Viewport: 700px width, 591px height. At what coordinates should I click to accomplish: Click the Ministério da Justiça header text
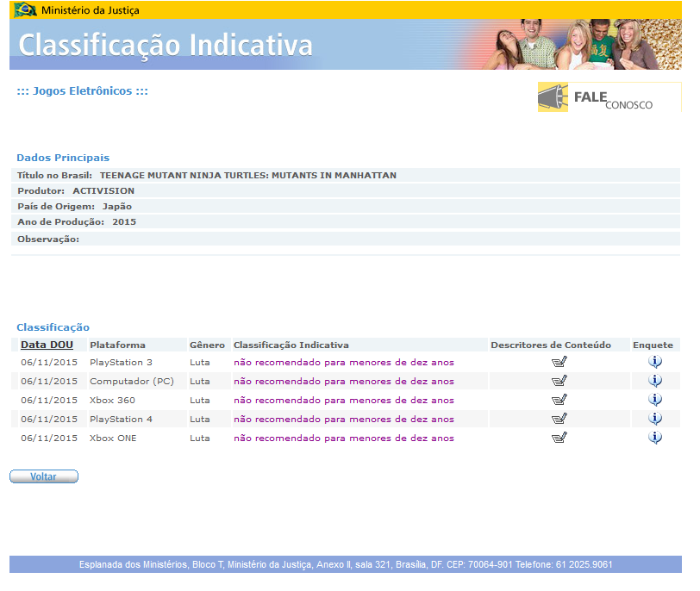90,10
